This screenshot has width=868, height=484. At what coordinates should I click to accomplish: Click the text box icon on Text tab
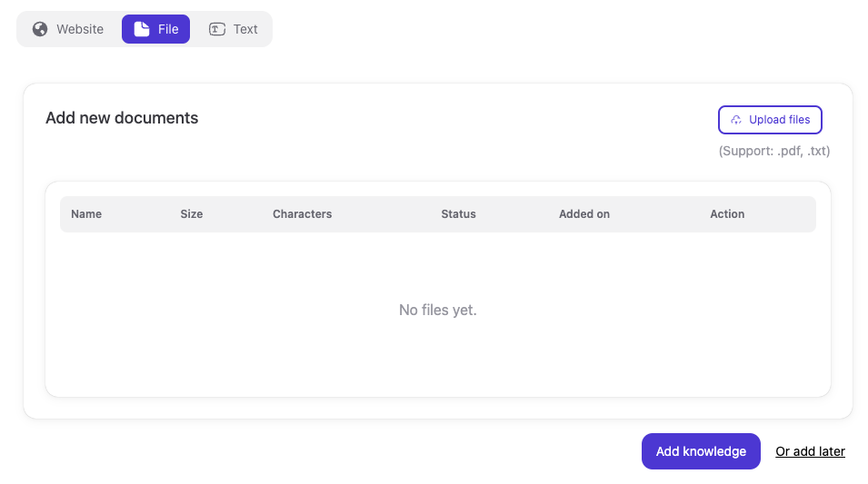(x=217, y=29)
